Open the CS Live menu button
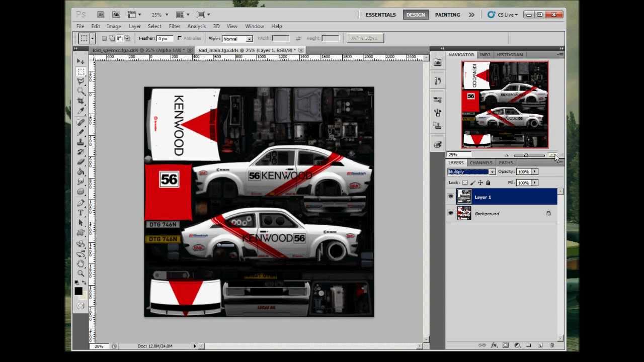This screenshot has width=644, height=362. click(503, 15)
